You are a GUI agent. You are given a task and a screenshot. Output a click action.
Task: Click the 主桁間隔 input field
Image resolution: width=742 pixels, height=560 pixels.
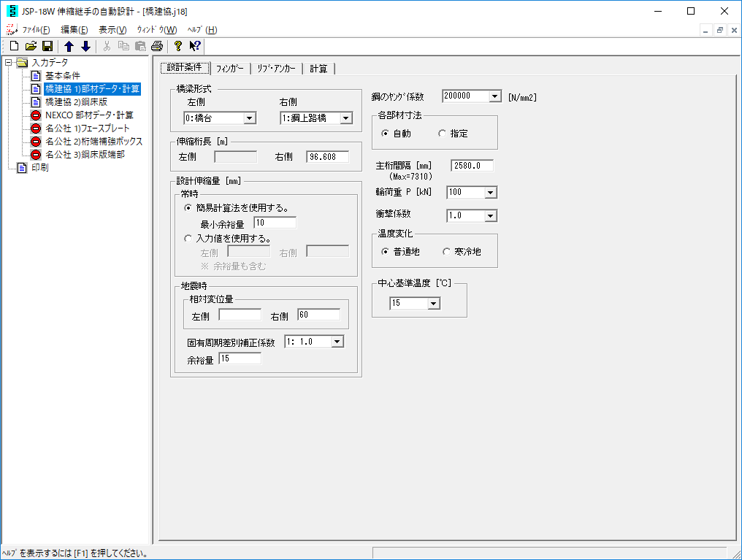click(472, 166)
